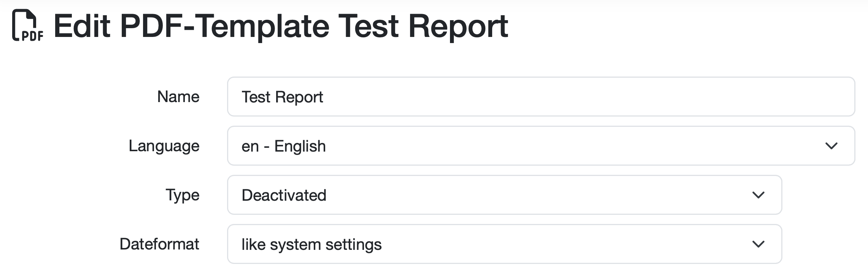This screenshot has height=275, width=868.
Task: Click the word "Edit" in the page title
Action: (x=82, y=26)
